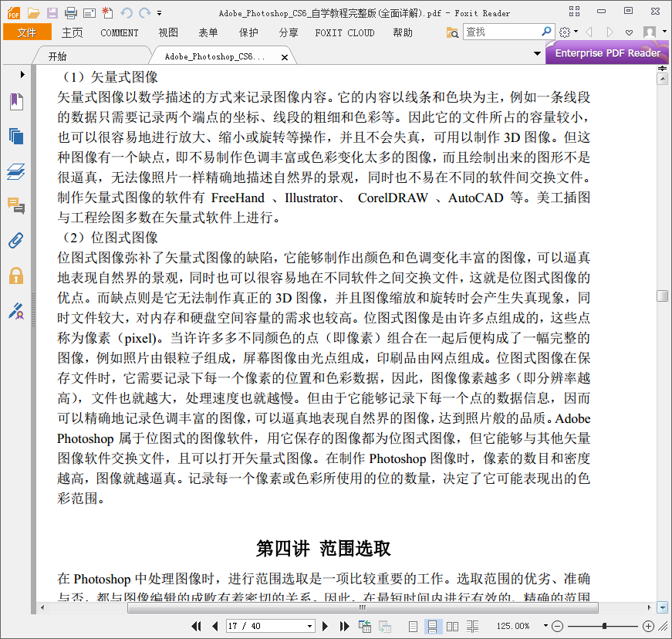Go to previous search result arrow

(589, 32)
